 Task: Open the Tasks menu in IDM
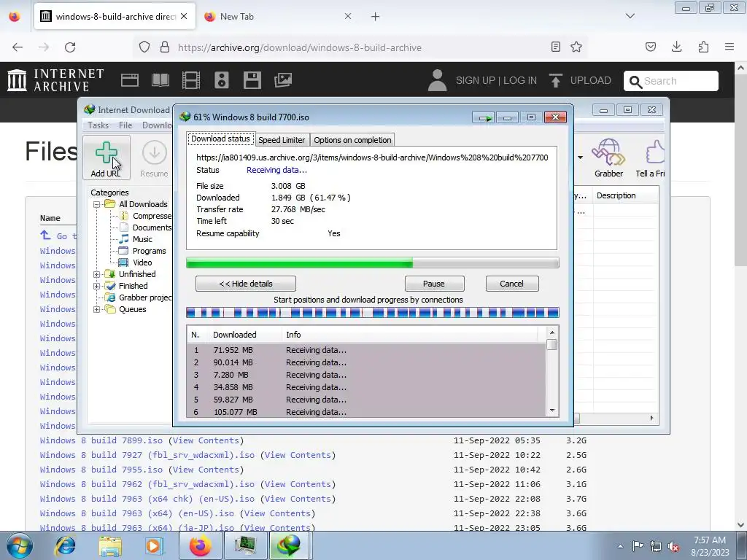click(x=98, y=125)
